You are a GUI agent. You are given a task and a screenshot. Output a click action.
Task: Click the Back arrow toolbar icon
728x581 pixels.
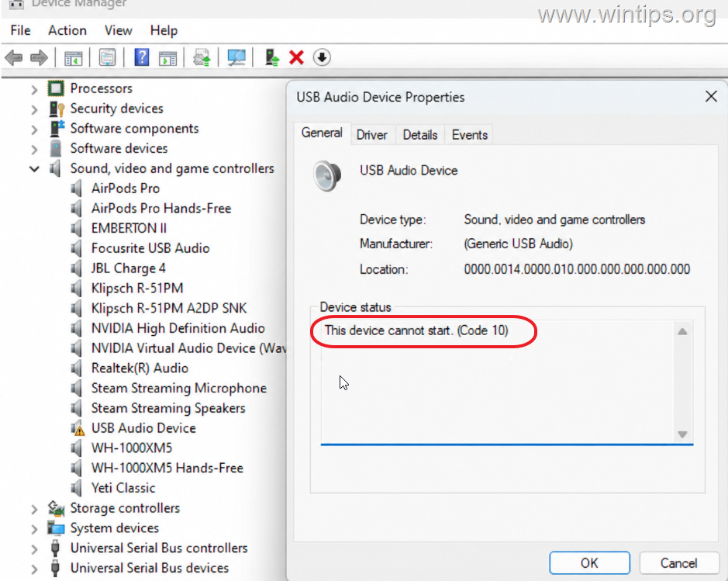click(x=14, y=58)
